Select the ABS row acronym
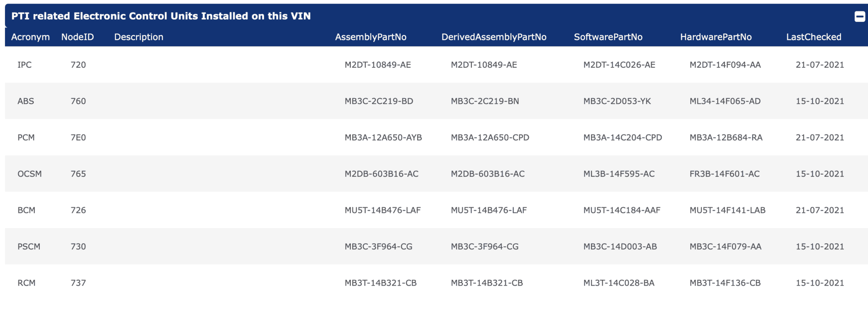 pos(26,101)
